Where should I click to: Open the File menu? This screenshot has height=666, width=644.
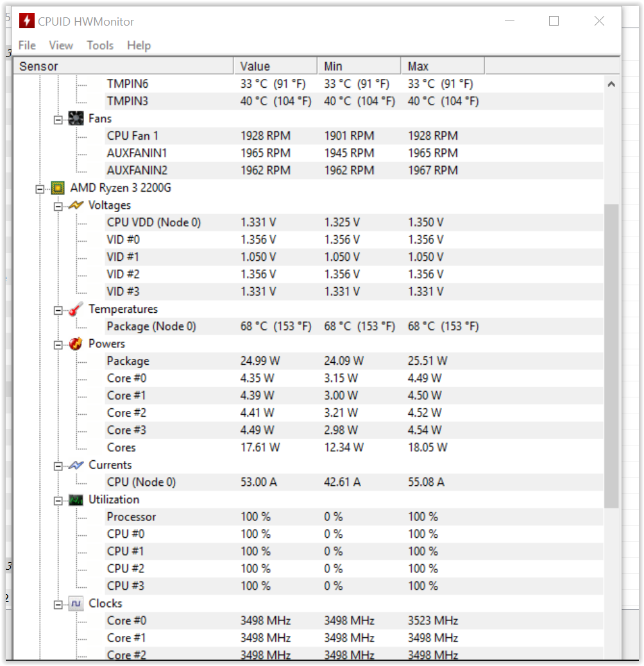[27, 46]
